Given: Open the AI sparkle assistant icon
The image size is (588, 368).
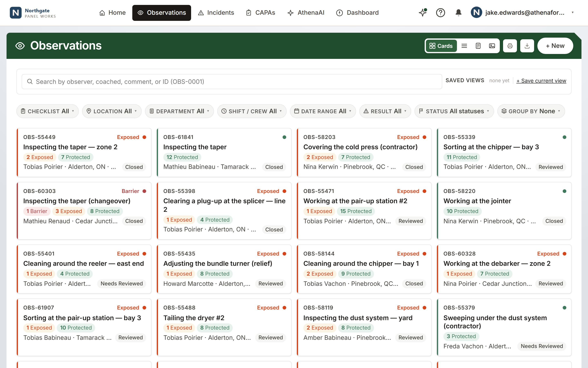Looking at the screenshot, I should click(x=423, y=12).
